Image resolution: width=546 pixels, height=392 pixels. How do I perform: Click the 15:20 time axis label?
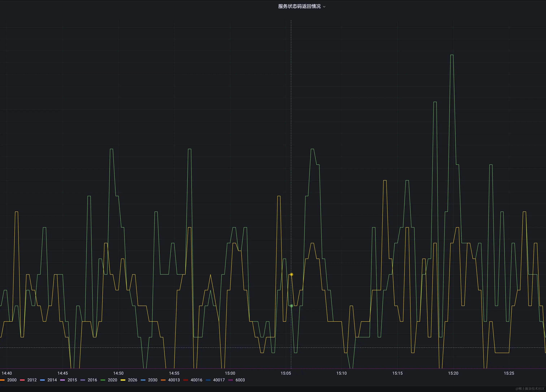(453, 373)
